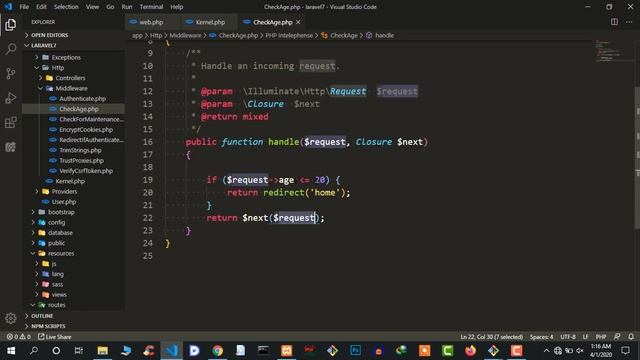Expand the bootstrap folder

pos(61,212)
